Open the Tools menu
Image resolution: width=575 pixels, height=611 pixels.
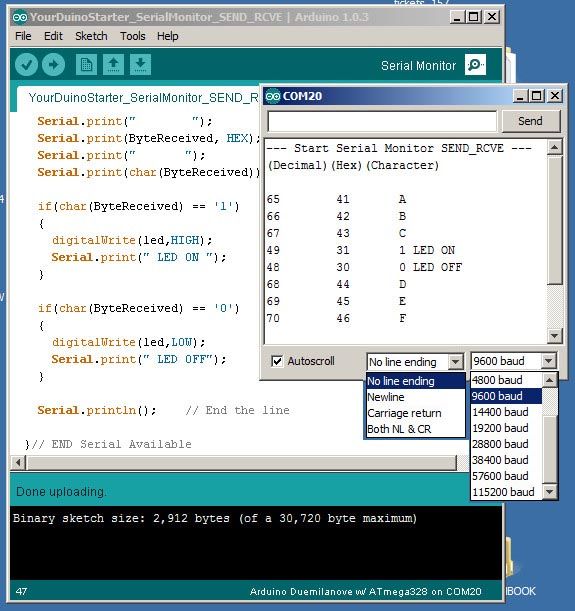click(x=132, y=36)
